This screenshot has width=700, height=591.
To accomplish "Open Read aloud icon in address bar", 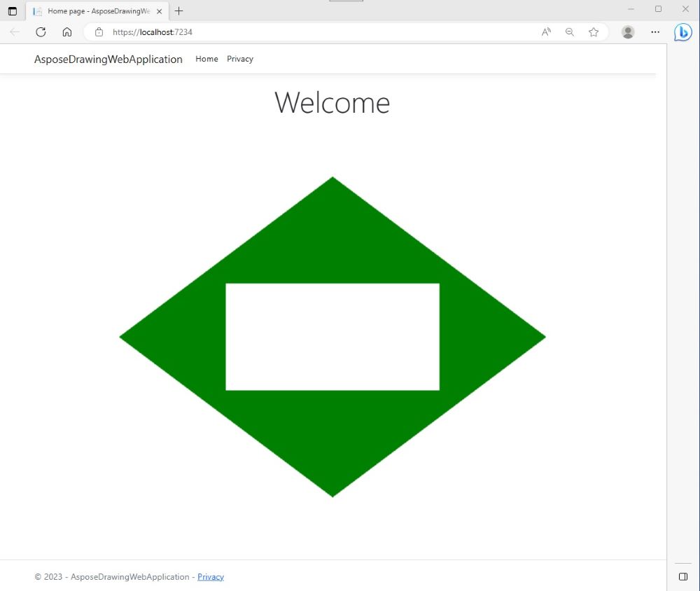I will pyautogui.click(x=546, y=32).
